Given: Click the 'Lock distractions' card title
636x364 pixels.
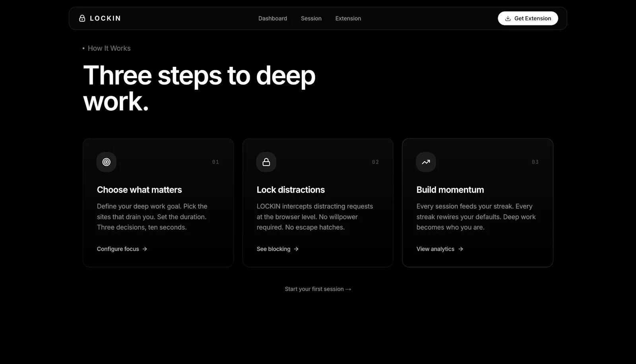Looking at the screenshot, I should tap(291, 190).
